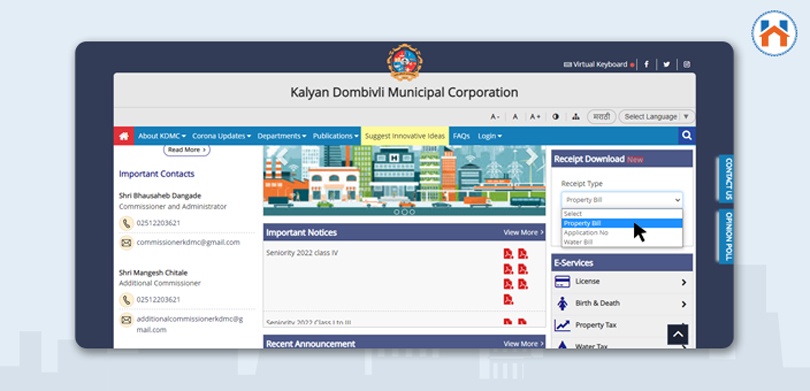Expand the About KDMC menu
The height and width of the screenshot is (391, 810).
point(162,136)
